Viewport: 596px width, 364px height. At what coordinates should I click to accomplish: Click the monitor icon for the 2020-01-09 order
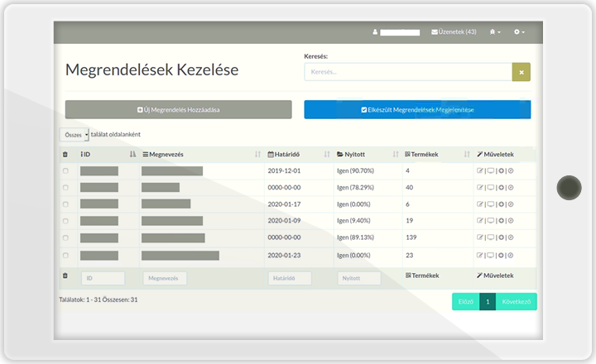coord(490,222)
